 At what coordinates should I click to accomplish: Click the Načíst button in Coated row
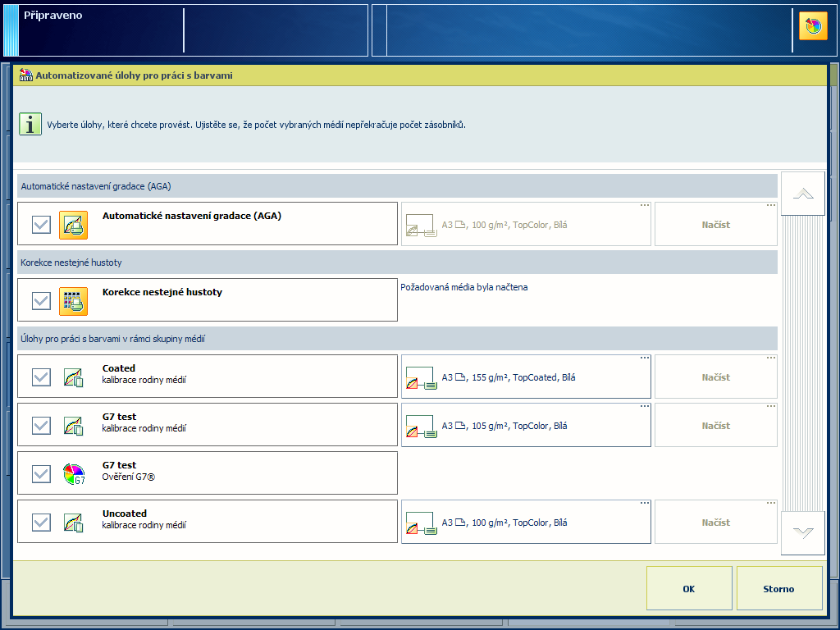click(x=715, y=377)
